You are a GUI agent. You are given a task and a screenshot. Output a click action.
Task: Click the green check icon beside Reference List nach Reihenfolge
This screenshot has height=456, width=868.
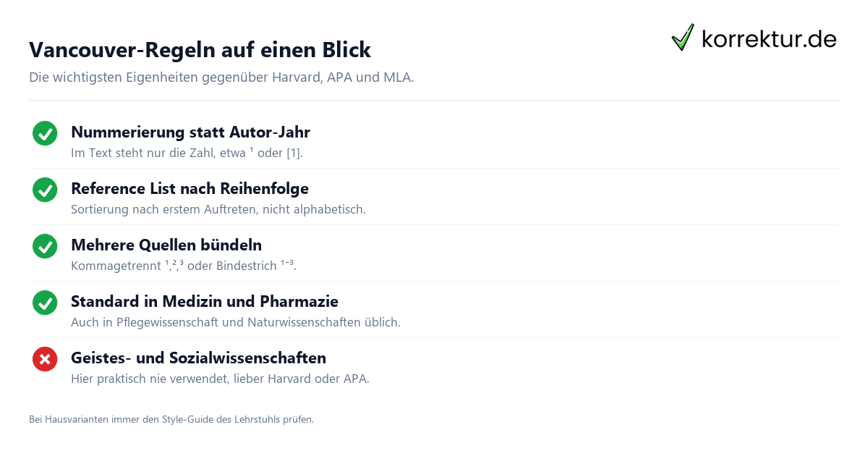[x=45, y=190]
